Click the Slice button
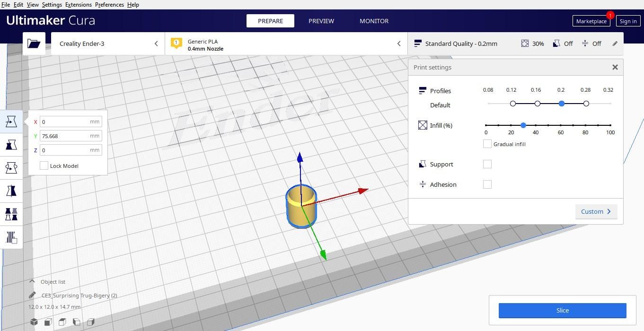The height and width of the screenshot is (331, 644). [x=562, y=310]
